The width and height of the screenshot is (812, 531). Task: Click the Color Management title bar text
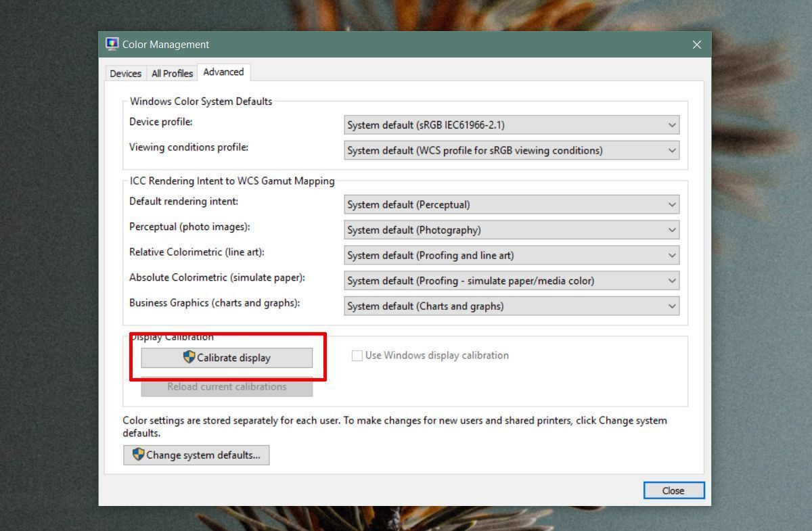point(166,45)
